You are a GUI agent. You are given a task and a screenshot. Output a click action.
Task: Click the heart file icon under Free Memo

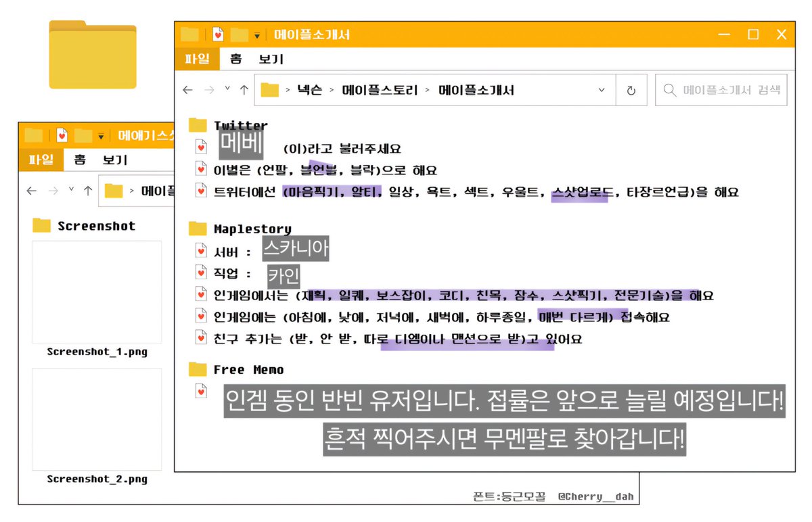(200, 391)
